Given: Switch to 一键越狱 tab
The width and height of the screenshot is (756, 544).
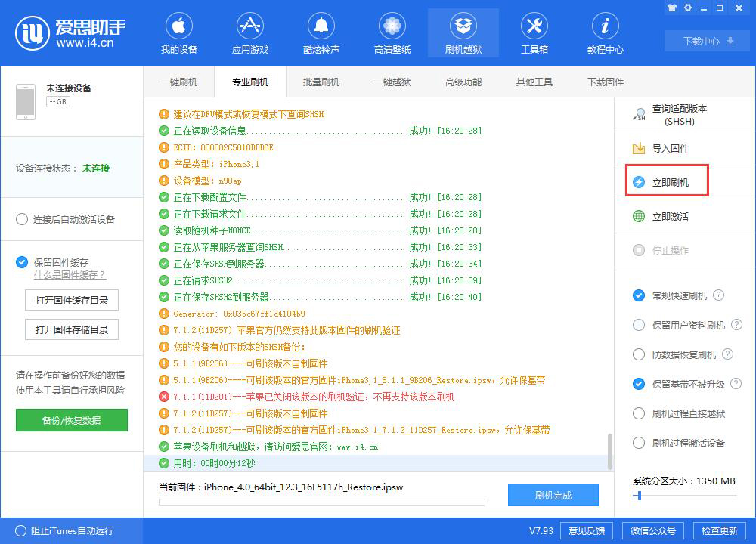Looking at the screenshot, I should (392, 82).
